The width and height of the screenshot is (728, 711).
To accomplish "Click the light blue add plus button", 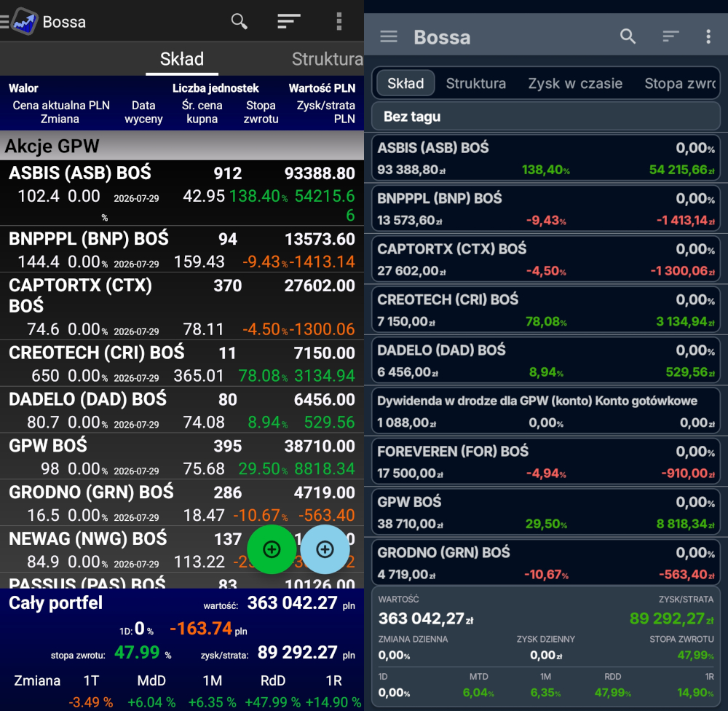I will pyautogui.click(x=325, y=549).
